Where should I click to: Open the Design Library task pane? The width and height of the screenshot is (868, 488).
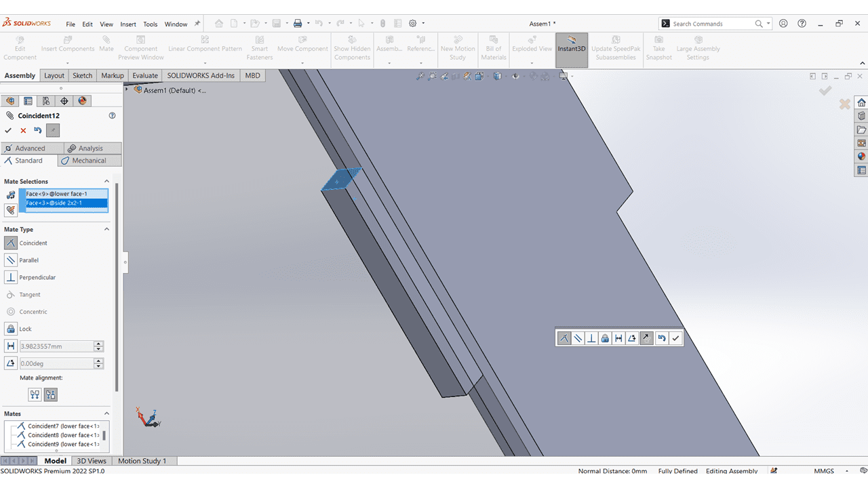point(861,116)
